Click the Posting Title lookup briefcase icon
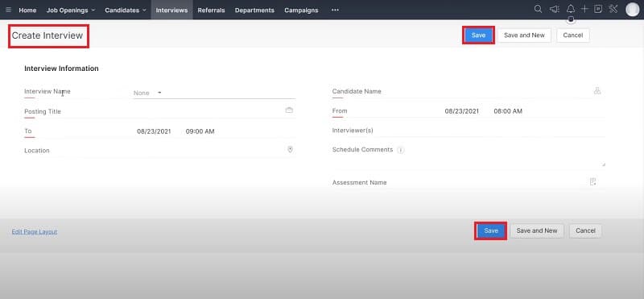The height and width of the screenshot is (299, 644). (289, 110)
